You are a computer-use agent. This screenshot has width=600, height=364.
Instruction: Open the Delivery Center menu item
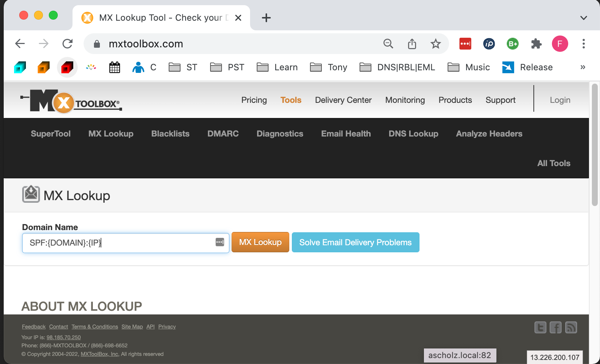(343, 100)
